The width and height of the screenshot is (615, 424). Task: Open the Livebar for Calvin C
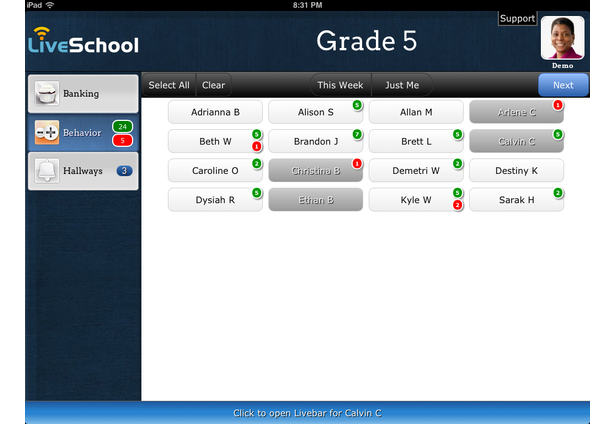point(308,413)
